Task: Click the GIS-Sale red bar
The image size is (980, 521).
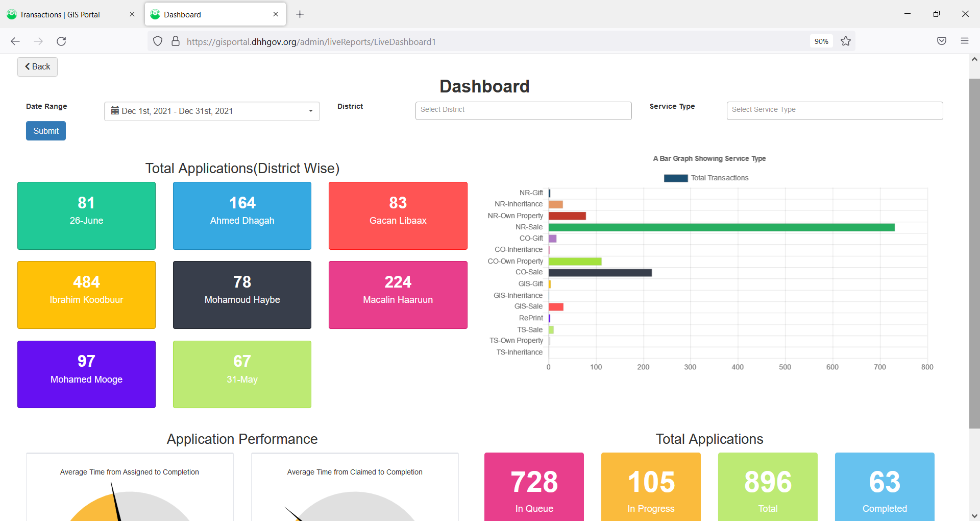Action: [556, 307]
